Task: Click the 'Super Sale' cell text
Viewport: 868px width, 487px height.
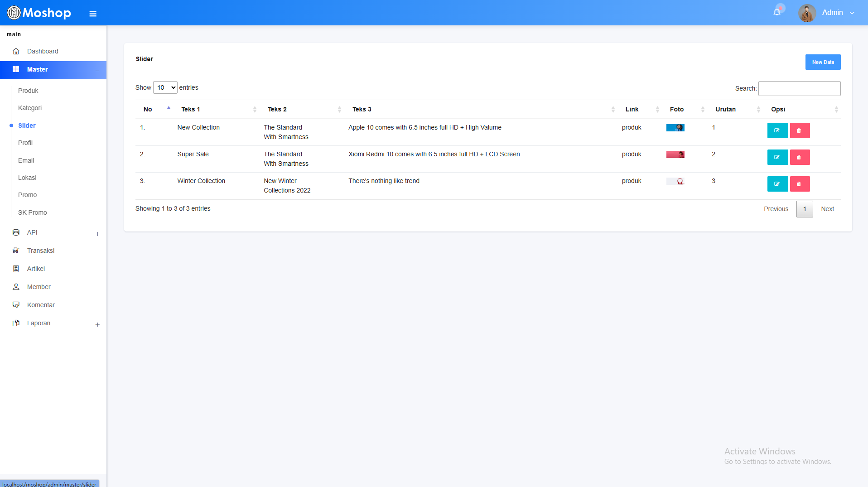Action: (x=193, y=154)
